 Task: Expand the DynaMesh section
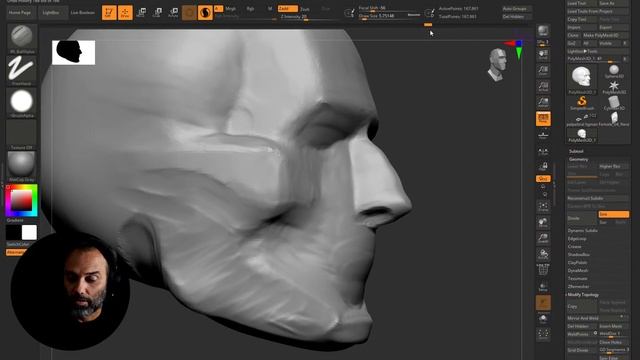coord(578,270)
